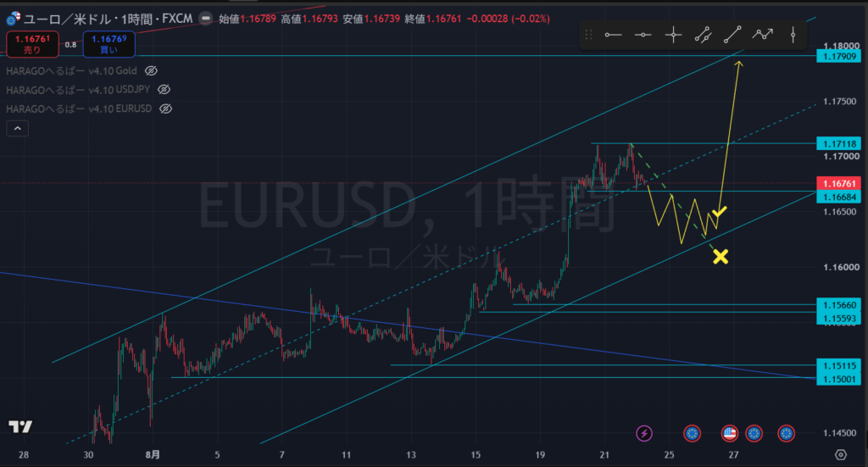Select the HARAGO v4.10 EURUSD indicator name
Image resolution: width=868 pixels, height=467 pixels.
(79, 109)
